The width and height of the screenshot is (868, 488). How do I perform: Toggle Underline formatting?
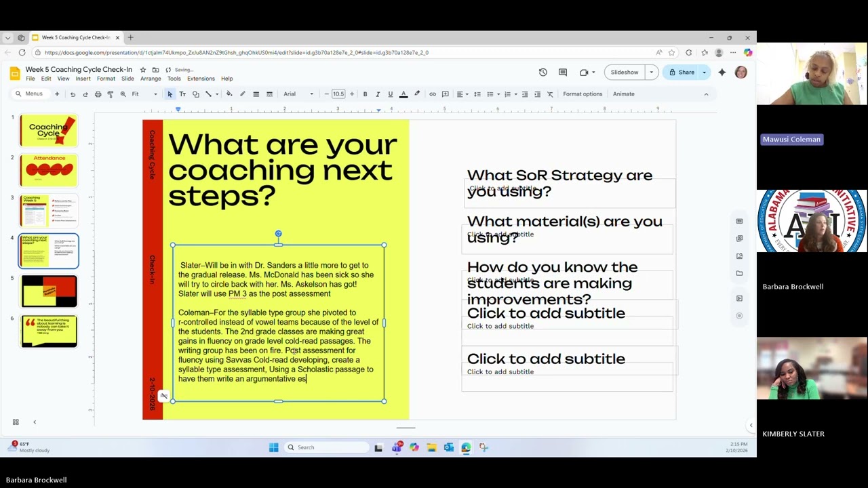coord(390,94)
